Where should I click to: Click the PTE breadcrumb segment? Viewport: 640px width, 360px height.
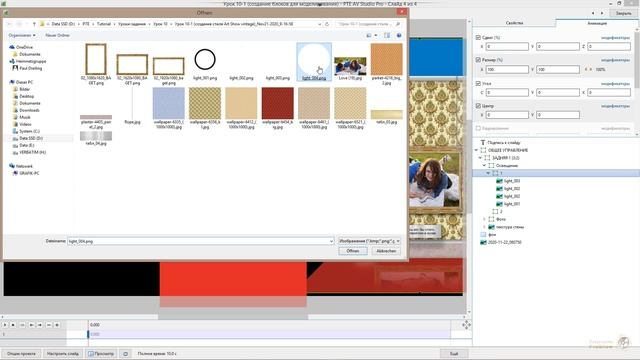[86, 24]
